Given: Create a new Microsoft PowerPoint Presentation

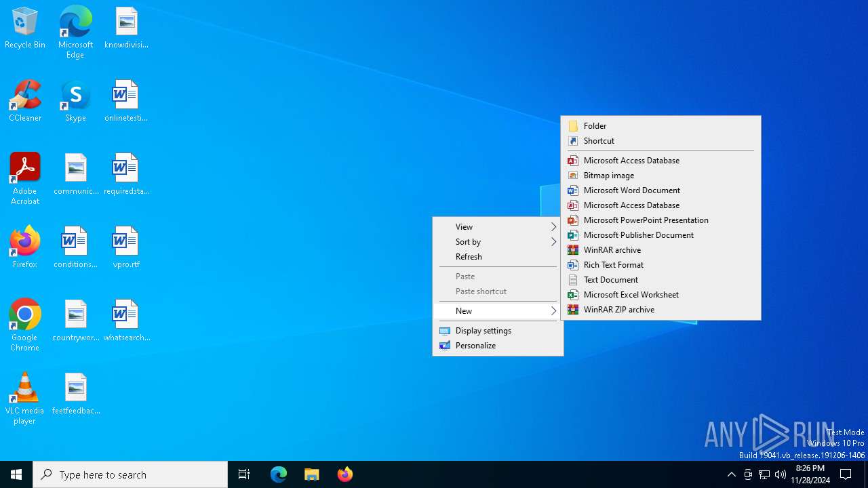Looking at the screenshot, I should pyautogui.click(x=660, y=220).
